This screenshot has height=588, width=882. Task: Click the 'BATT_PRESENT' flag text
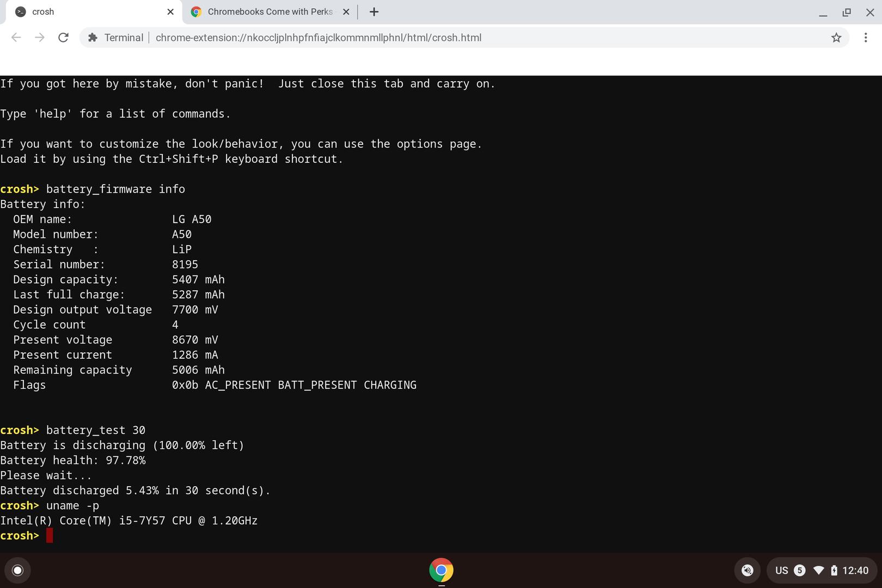[x=317, y=385]
